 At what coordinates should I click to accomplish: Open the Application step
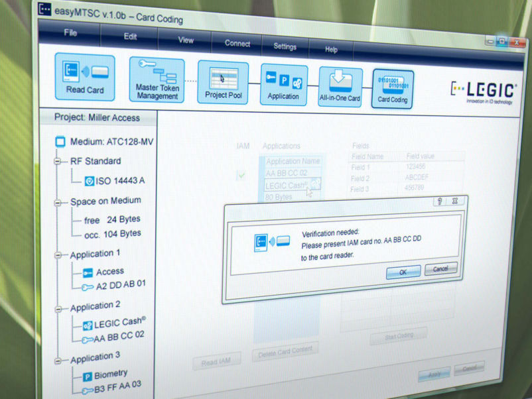[x=284, y=85]
